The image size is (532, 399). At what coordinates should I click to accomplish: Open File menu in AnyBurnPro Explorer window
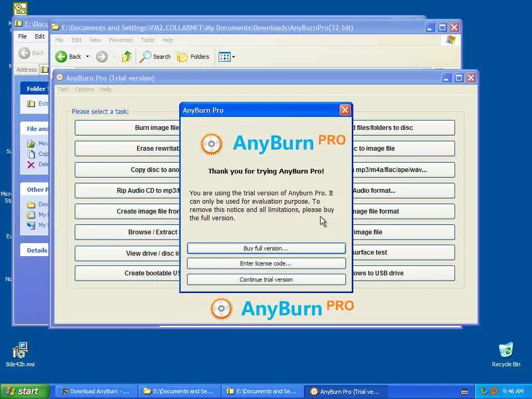click(x=59, y=40)
